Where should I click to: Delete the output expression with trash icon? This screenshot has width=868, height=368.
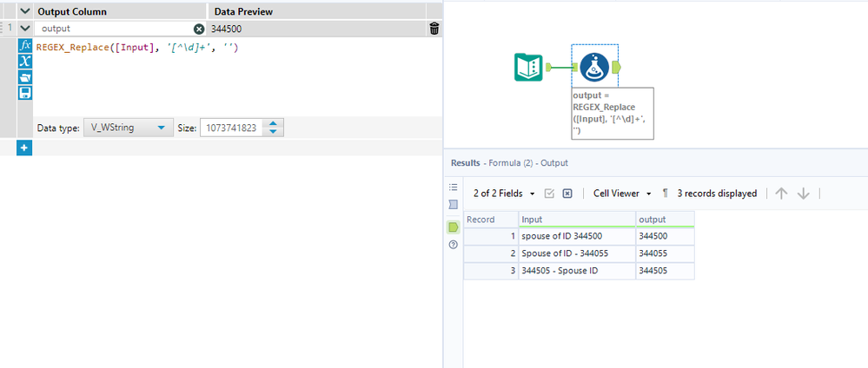click(434, 29)
